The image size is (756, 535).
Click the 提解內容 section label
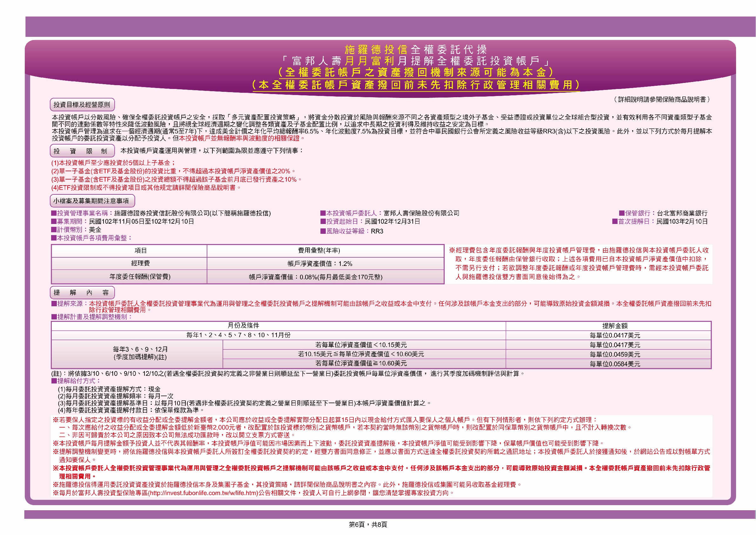point(82,293)
